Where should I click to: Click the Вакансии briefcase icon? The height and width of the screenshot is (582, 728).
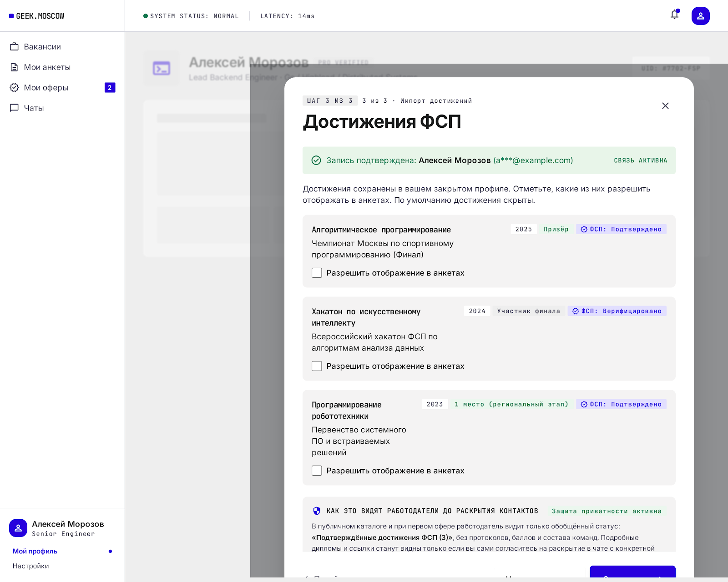pyautogui.click(x=15, y=46)
